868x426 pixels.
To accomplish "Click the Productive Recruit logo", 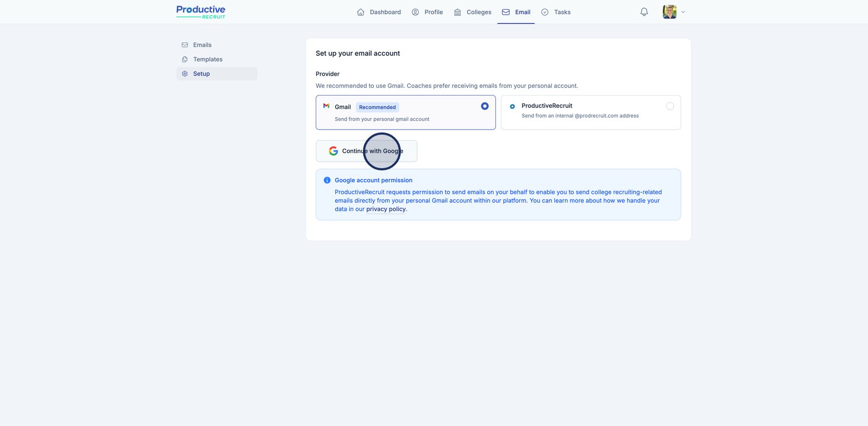I will point(201,12).
